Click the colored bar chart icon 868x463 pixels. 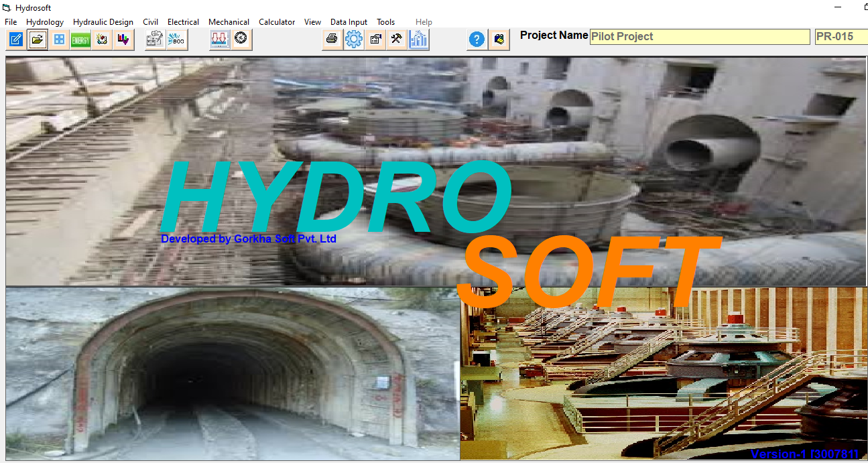coord(123,40)
